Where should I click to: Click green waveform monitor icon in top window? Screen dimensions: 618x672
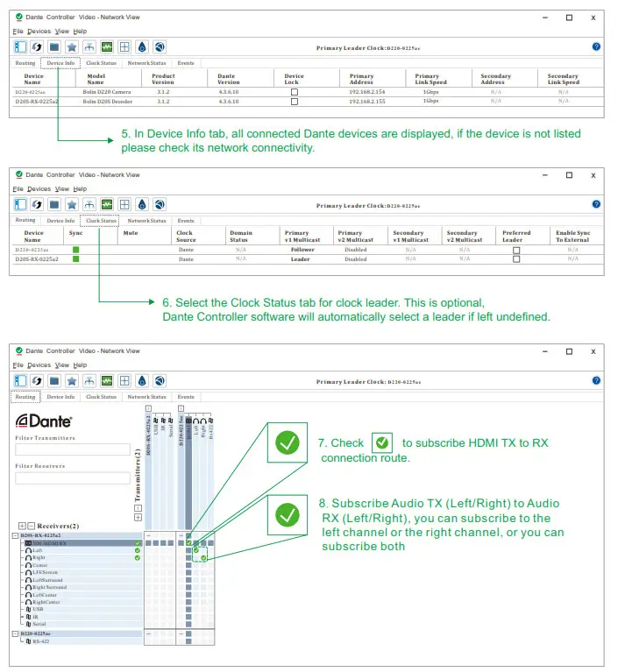pos(107,46)
